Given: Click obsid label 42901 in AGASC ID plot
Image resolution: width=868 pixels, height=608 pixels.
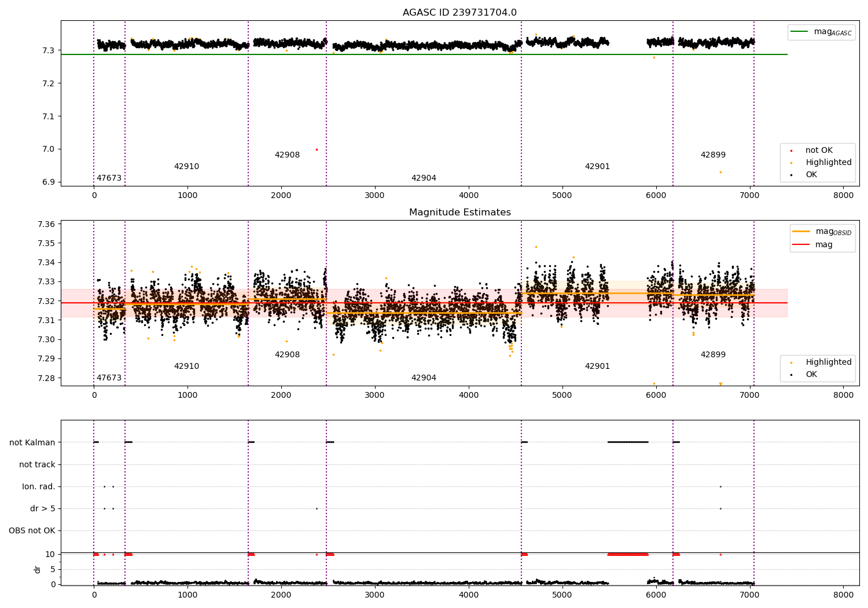Looking at the screenshot, I should coord(597,167).
